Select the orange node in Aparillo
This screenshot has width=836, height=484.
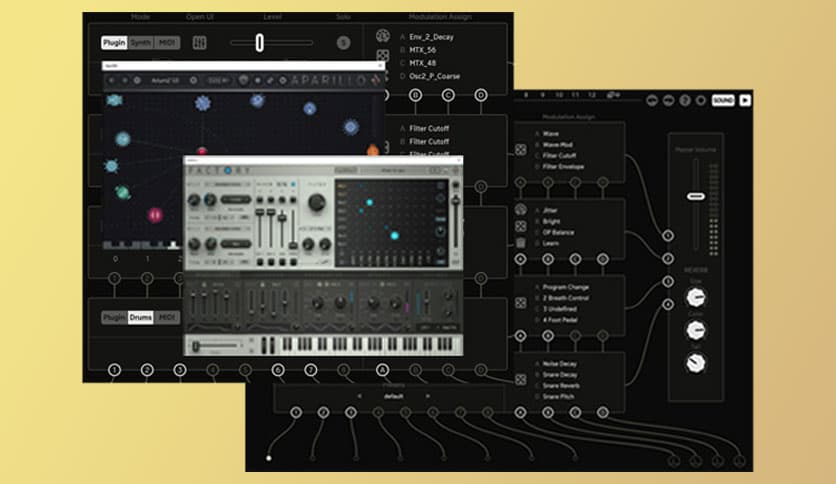373,150
